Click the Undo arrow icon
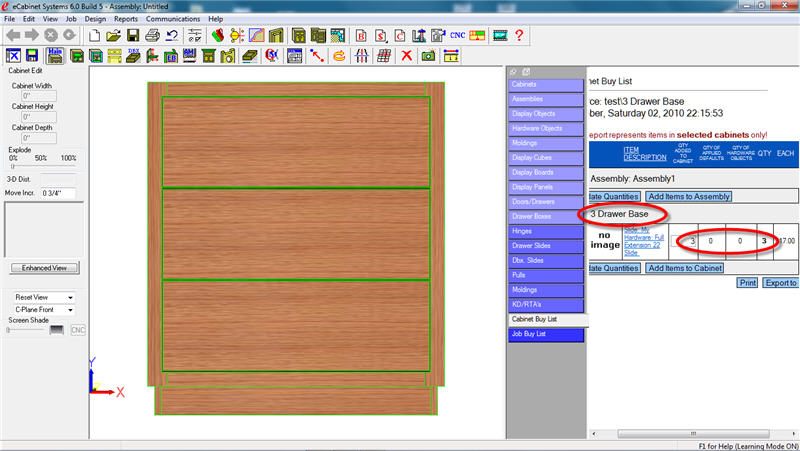Screen dimensions: 800x451 (172, 35)
